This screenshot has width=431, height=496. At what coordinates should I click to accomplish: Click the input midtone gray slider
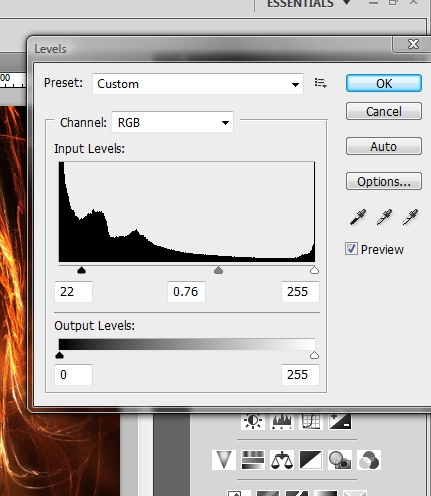point(218,270)
